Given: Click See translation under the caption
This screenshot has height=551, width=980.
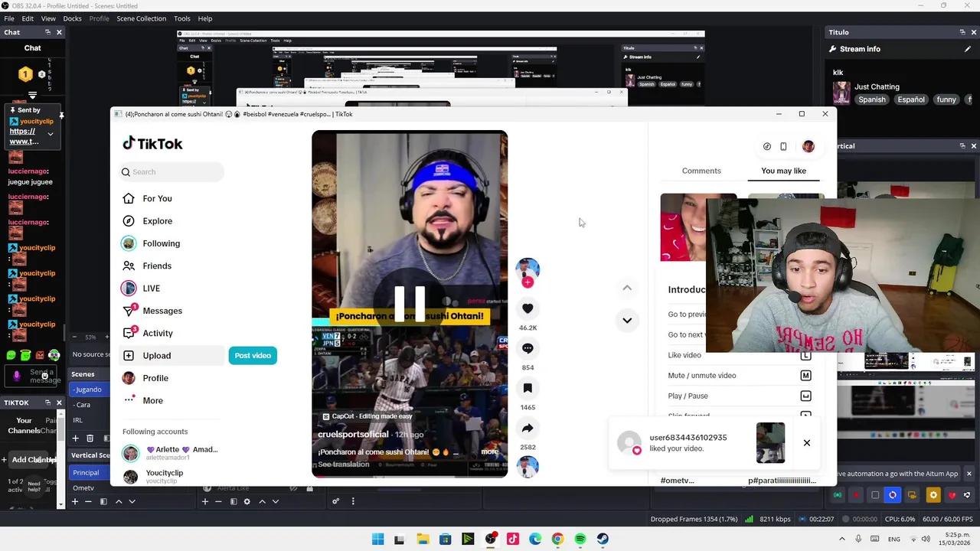Looking at the screenshot, I should click(344, 465).
